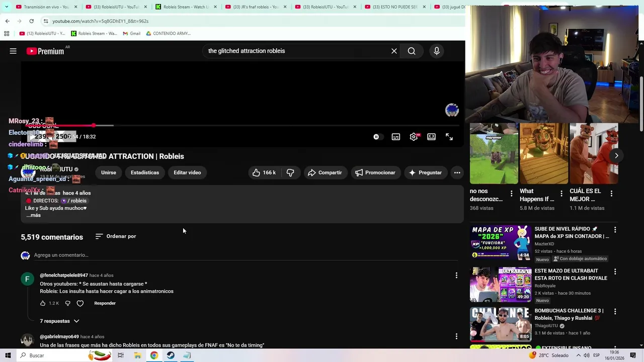Open the player settings gear

(x=414, y=137)
